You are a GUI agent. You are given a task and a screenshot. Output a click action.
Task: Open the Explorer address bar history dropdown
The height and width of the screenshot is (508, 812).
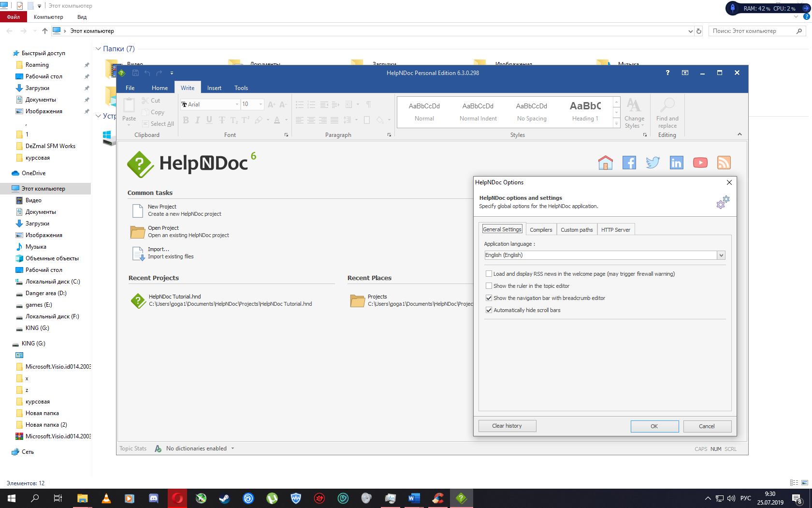(x=690, y=31)
